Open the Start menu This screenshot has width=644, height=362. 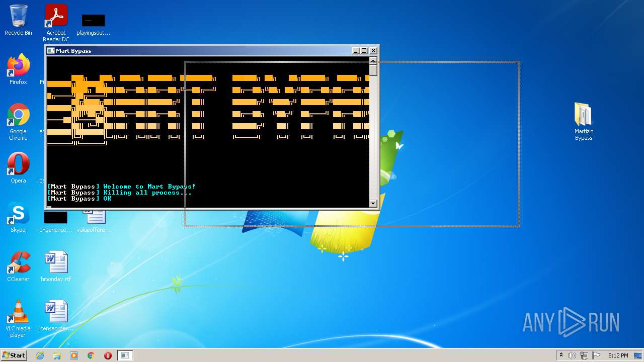[14, 355]
